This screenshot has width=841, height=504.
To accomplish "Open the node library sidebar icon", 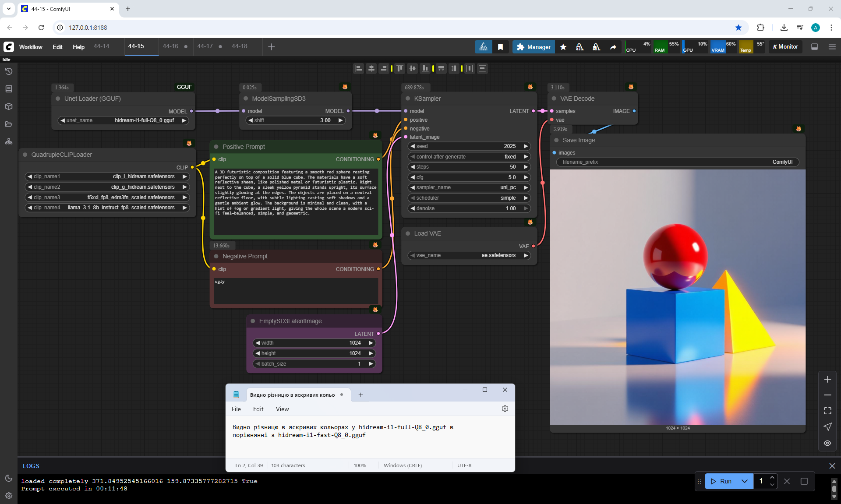I will [x=8, y=89].
